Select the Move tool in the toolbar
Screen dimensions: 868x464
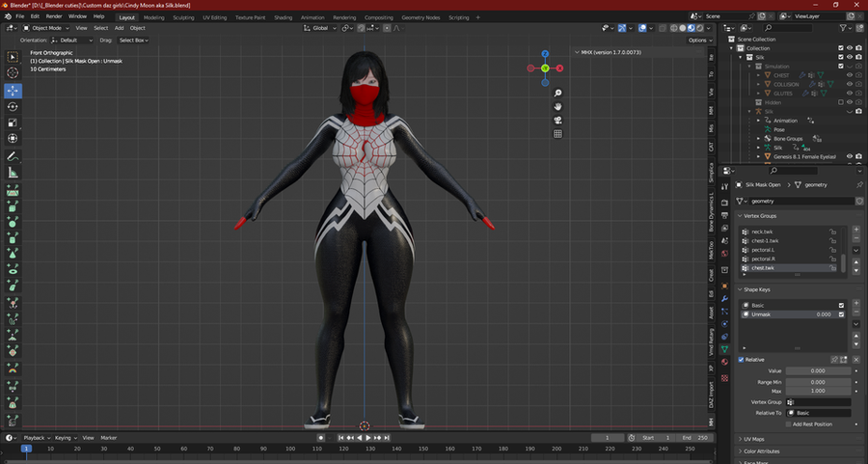(x=13, y=90)
